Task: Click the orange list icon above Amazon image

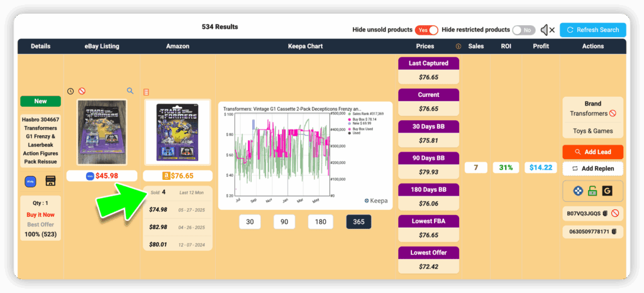Action: pos(146,92)
